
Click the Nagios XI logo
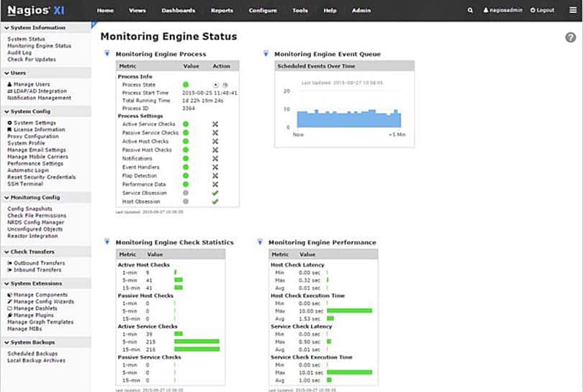click(36, 10)
